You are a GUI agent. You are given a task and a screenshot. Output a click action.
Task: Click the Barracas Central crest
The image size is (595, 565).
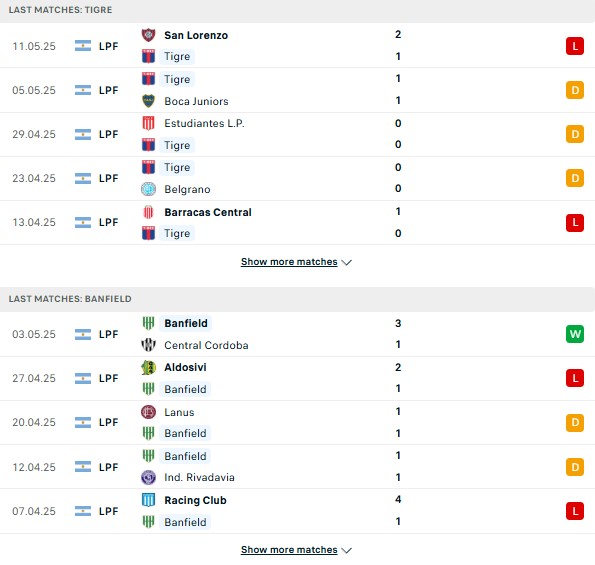(148, 212)
